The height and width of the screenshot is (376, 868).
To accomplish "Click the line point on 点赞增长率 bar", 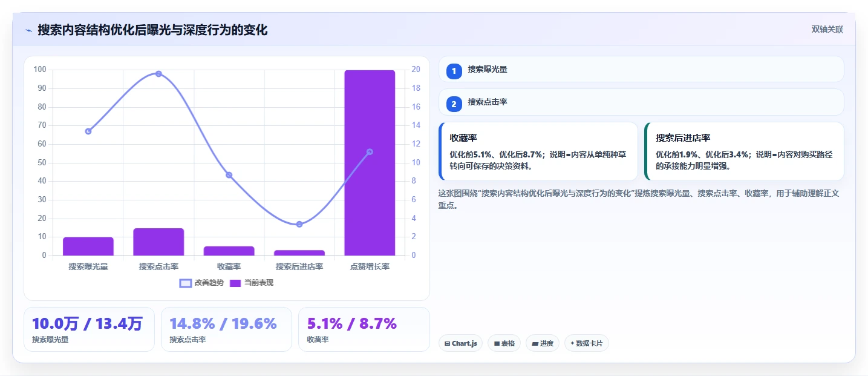I will [x=370, y=152].
